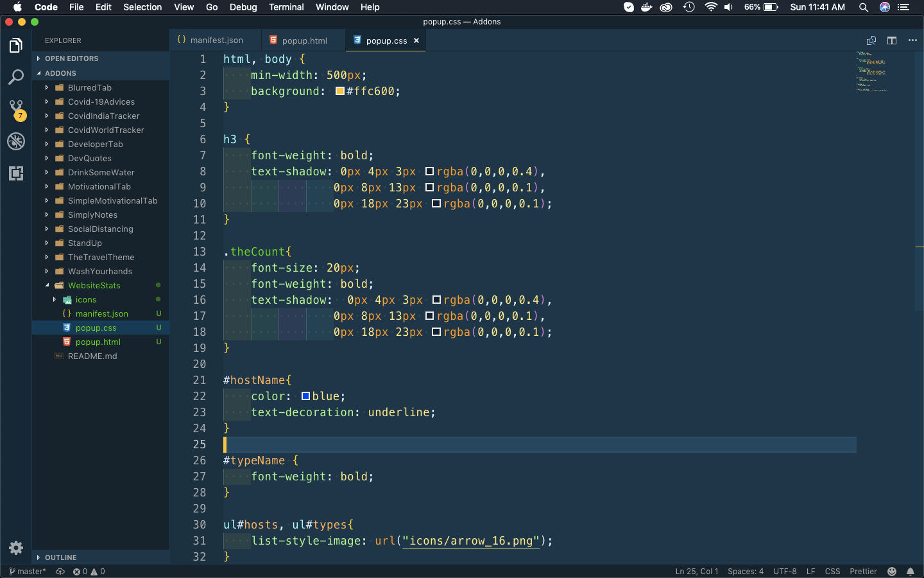Follow the icons/arrow_16.png url link
Viewport: 924px width, 578px height.
coord(471,541)
